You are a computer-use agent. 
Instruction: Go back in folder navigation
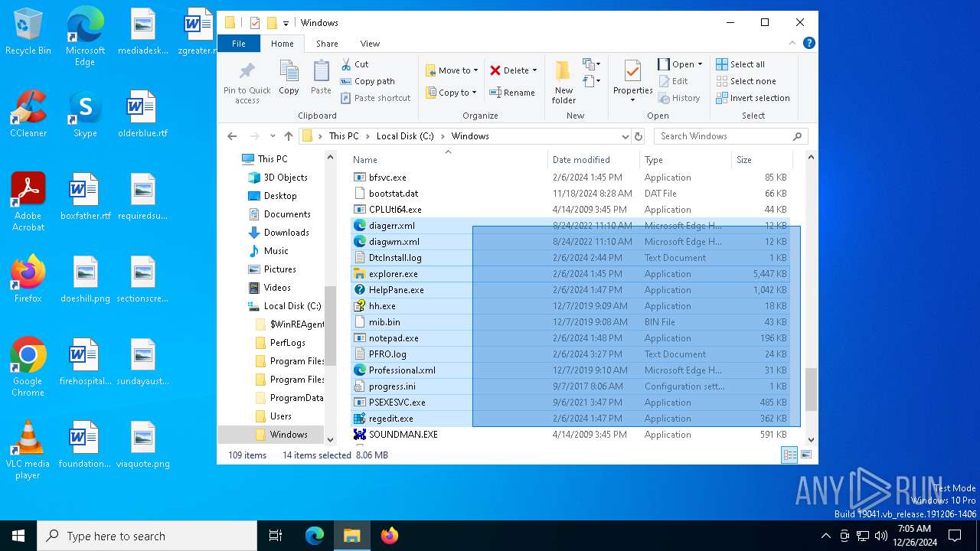(232, 136)
